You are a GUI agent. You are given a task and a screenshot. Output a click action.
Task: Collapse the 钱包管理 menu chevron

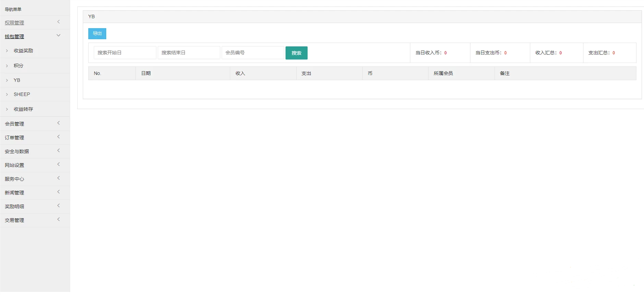coord(58,35)
